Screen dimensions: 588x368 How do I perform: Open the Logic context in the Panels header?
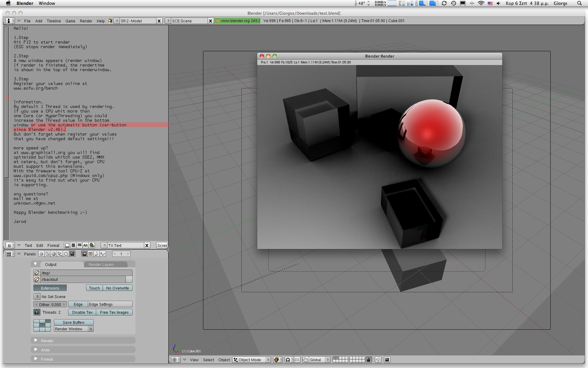41,254
